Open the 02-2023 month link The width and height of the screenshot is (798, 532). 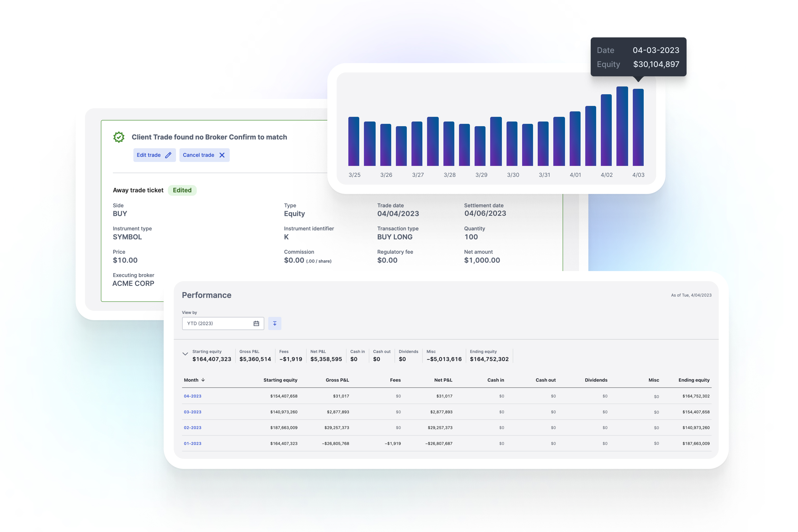192,428
